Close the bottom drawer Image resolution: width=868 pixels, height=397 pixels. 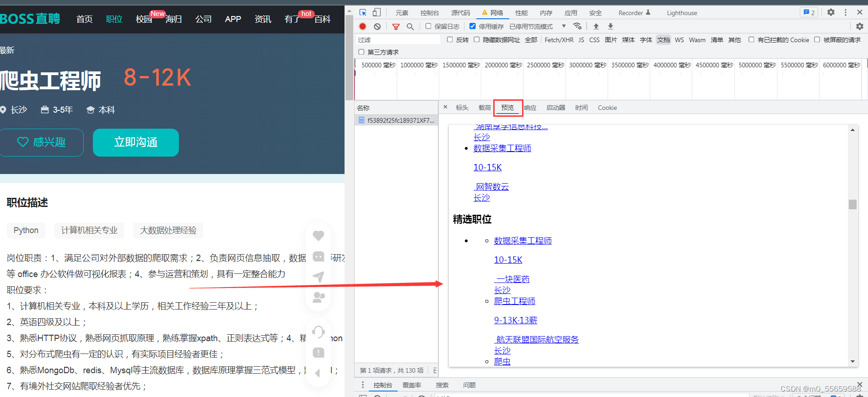859,384
